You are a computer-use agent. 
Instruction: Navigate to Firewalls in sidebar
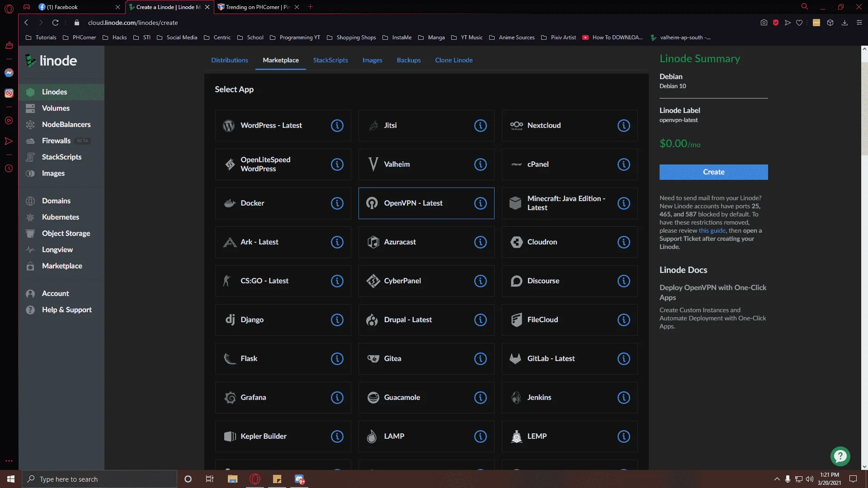pyautogui.click(x=61, y=141)
